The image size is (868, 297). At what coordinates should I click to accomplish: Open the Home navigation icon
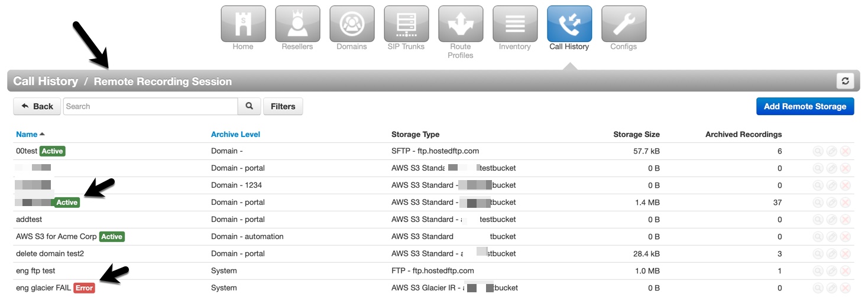coord(243,24)
